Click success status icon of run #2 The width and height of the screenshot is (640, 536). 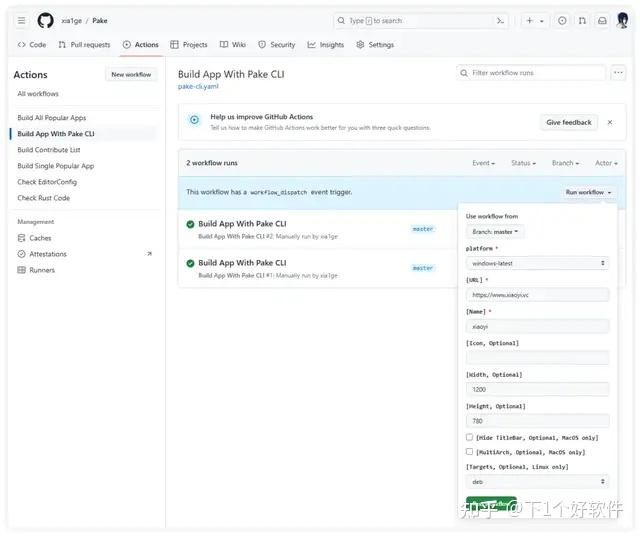190,225
